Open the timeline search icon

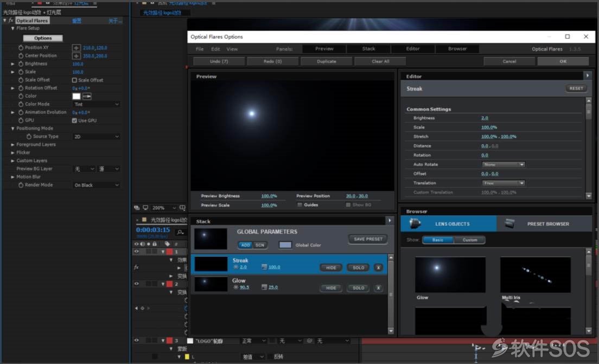180,232
